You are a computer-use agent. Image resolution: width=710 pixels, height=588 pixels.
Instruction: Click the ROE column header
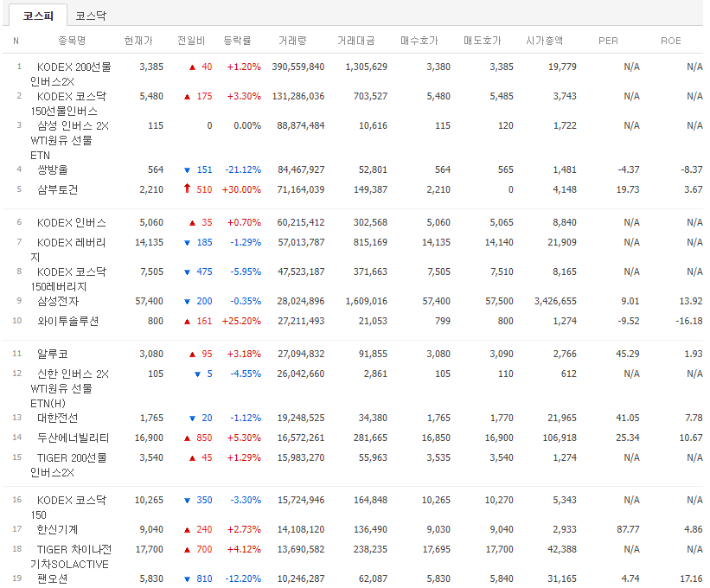[670, 41]
